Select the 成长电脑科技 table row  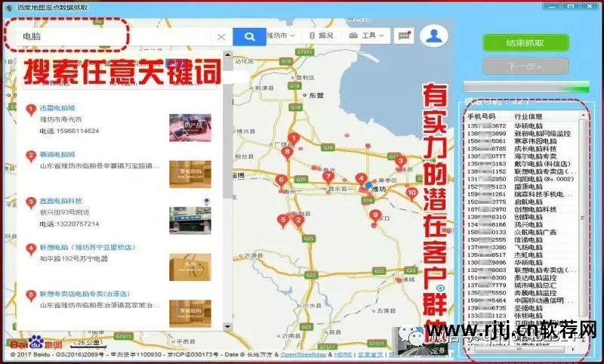pos(522,149)
